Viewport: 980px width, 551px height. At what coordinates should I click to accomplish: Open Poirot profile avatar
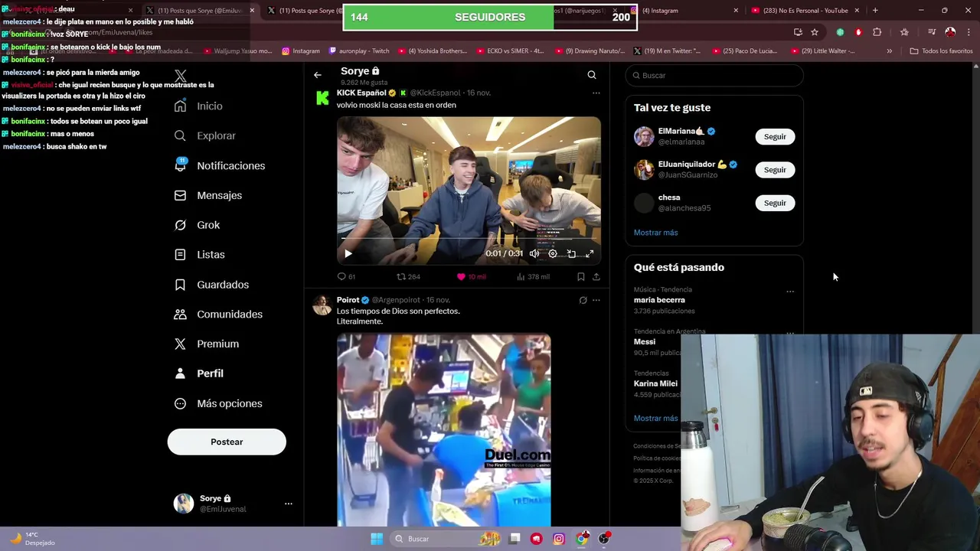pyautogui.click(x=322, y=305)
